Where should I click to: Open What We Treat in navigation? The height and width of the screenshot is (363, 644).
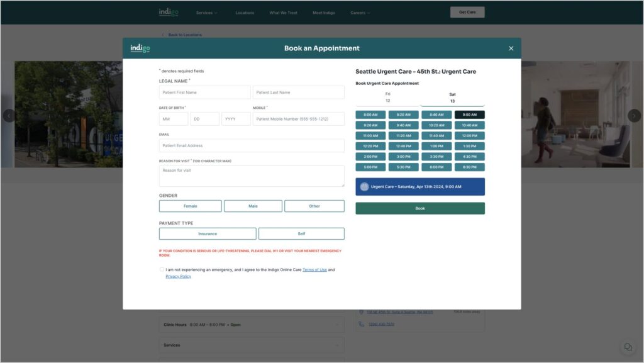[284, 13]
